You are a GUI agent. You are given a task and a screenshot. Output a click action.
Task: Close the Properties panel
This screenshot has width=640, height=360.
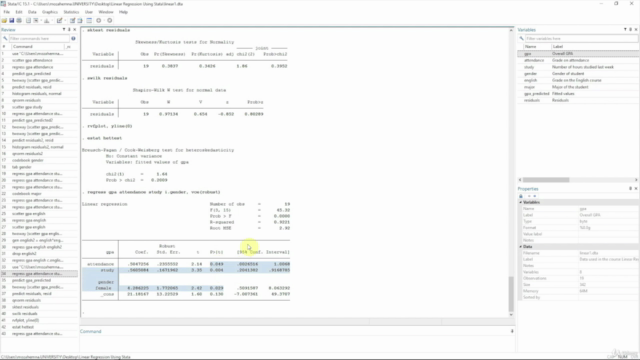point(636,189)
